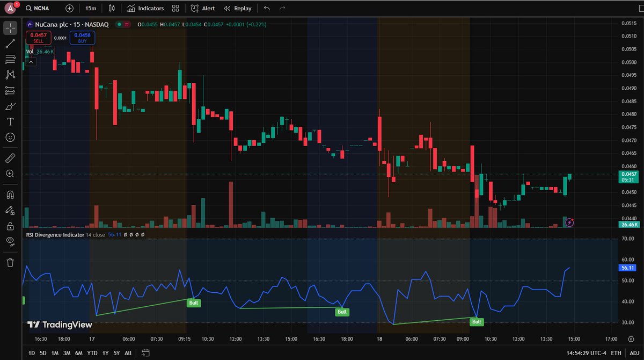The width and height of the screenshot is (644, 360).
Task: Change the 15m time interval
Action: pyautogui.click(x=91, y=9)
